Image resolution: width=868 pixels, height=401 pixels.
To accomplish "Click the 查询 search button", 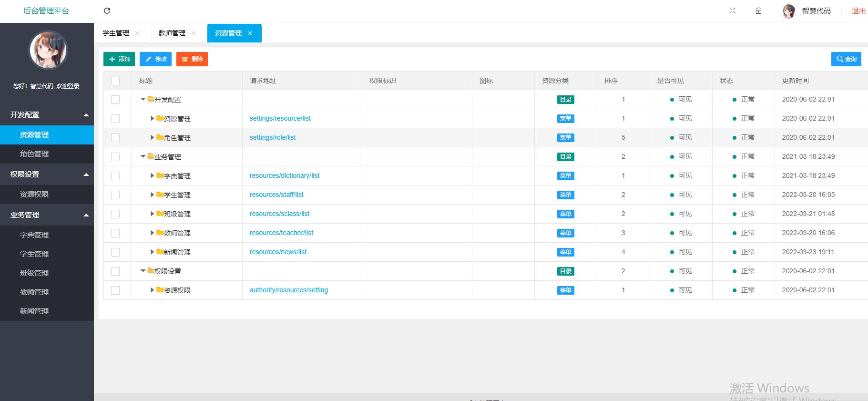I will click(846, 59).
